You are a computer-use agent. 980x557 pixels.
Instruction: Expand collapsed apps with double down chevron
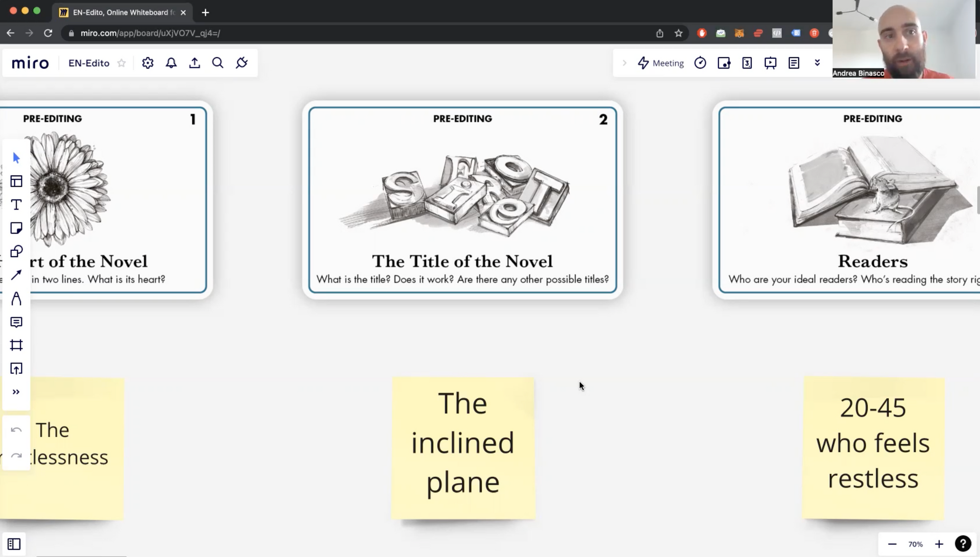817,63
